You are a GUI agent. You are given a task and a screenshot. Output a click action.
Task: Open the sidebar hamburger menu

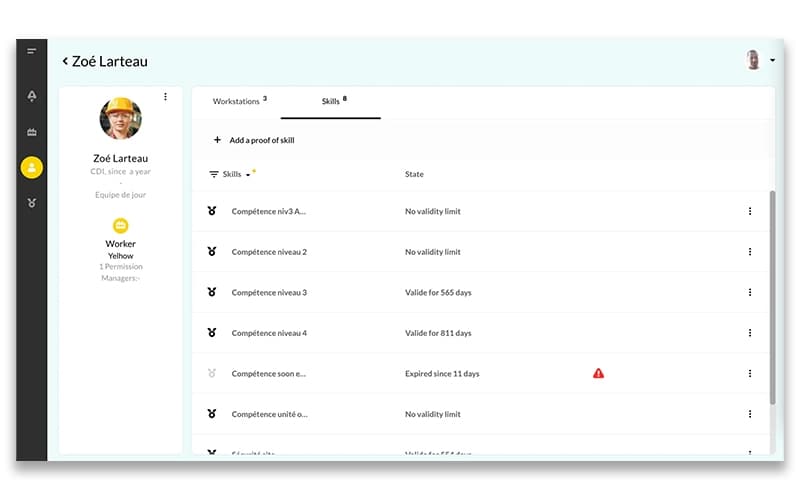[32, 51]
